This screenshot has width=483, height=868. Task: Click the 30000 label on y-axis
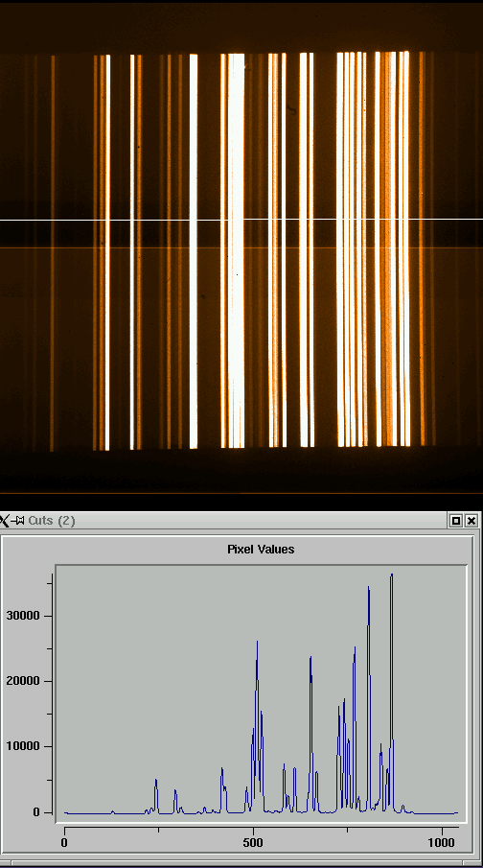(x=23, y=616)
